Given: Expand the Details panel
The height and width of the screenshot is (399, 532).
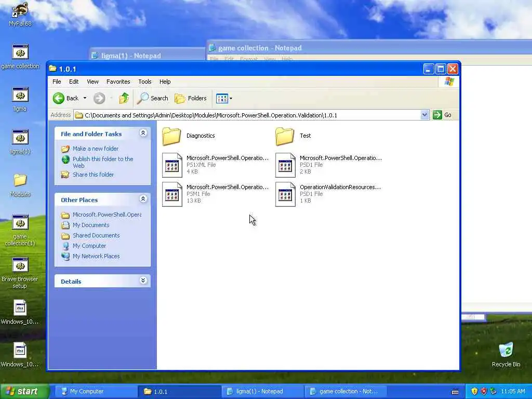Looking at the screenshot, I should tap(143, 280).
